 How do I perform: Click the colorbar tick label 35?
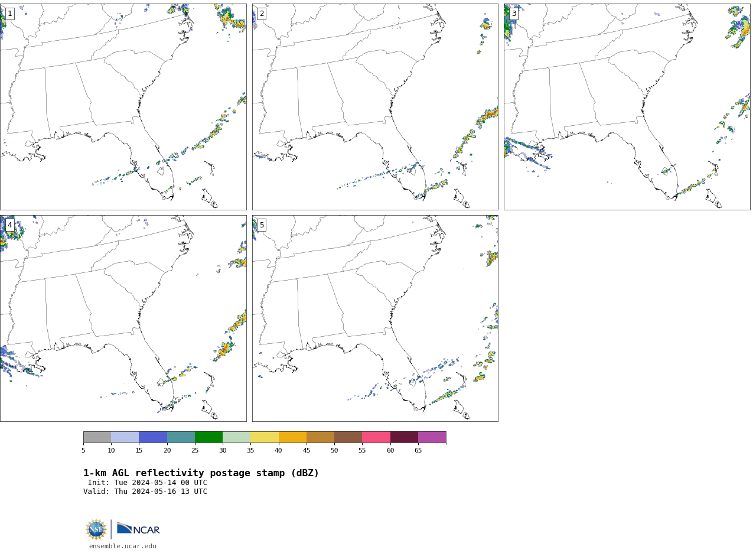[250, 451]
